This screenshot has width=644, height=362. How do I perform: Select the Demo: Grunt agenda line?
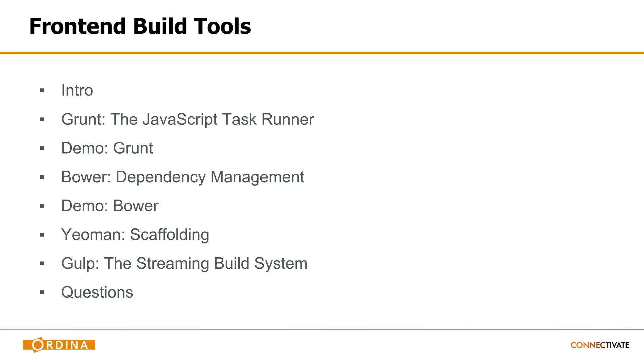(x=107, y=148)
